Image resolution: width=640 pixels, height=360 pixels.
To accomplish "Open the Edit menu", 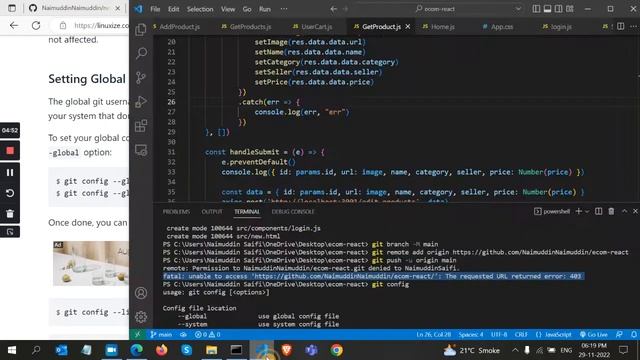I will coord(173,9).
